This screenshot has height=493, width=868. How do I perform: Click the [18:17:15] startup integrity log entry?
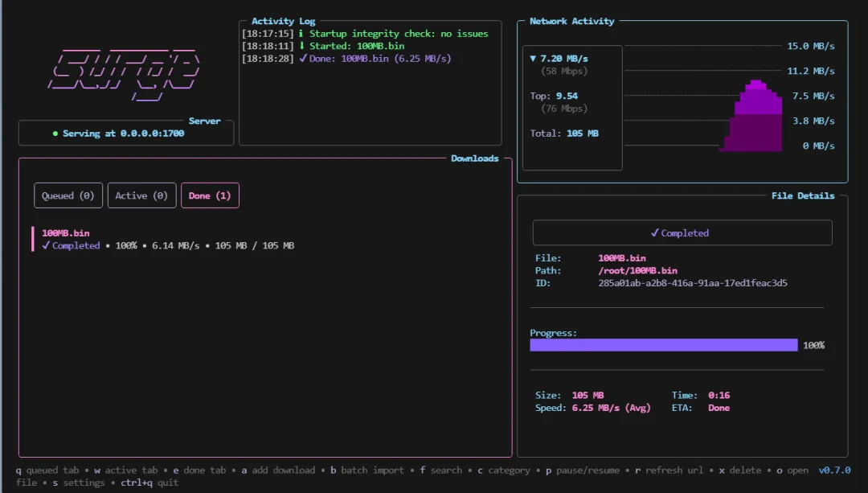click(365, 34)
